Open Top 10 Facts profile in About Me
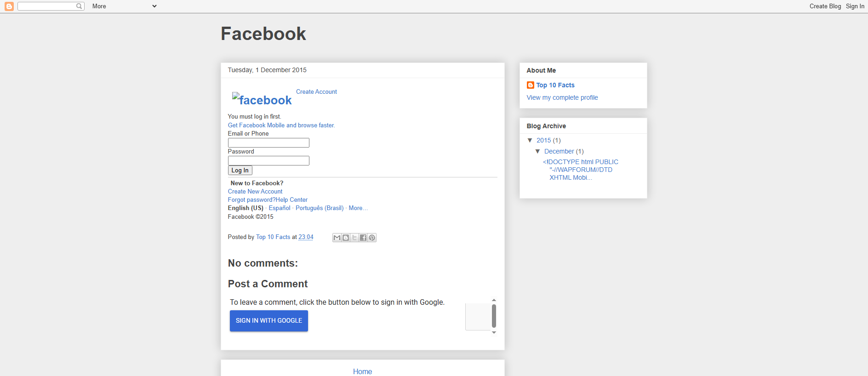 click(x=555, y=85)
